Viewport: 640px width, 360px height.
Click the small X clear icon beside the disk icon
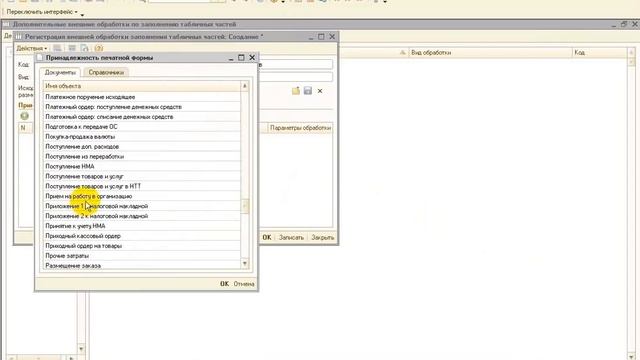pos(320,91)
